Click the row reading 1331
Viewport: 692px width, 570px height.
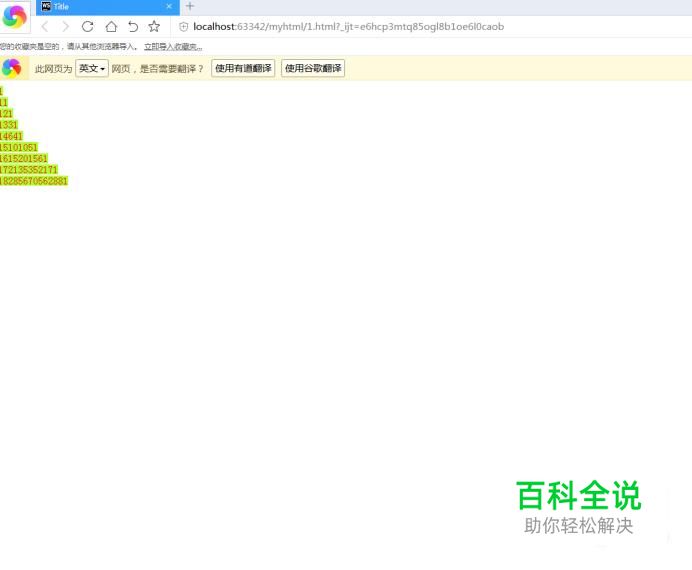[9, 125]
